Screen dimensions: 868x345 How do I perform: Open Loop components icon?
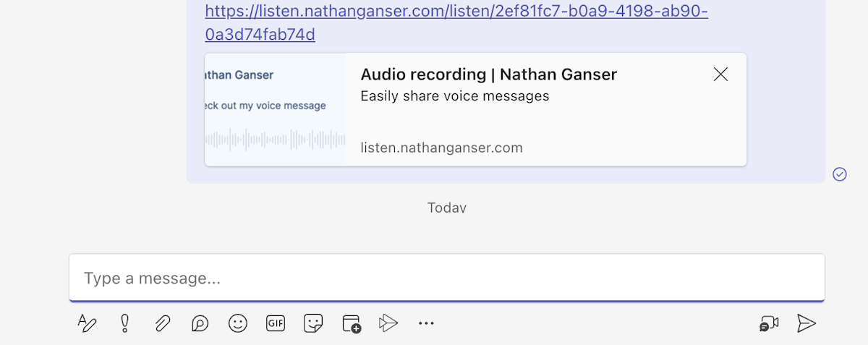(200, 323)
